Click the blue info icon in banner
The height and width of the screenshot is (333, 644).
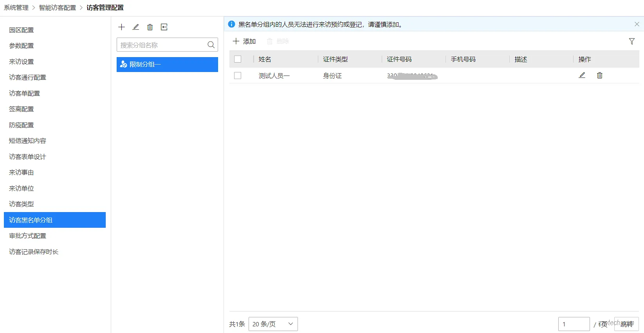[x=231, y=24]
